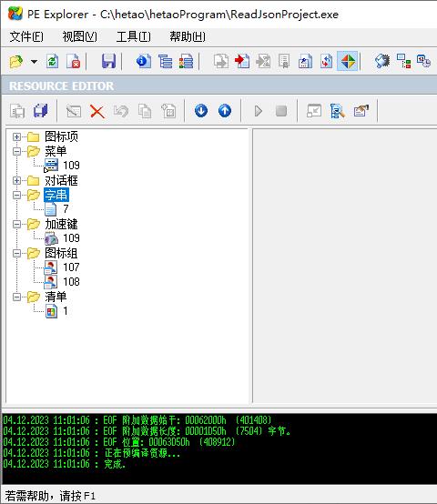437x504 pixels.
Task: Click the blue up arrow move-up icon
Action: click(225, 111)
